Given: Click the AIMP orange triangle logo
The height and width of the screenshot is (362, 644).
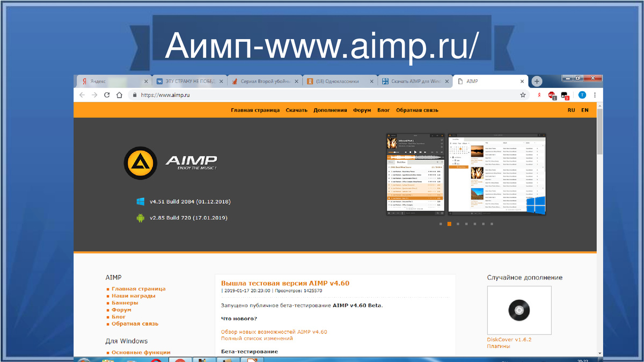Looking at the screenshot, I should point(141,163).
